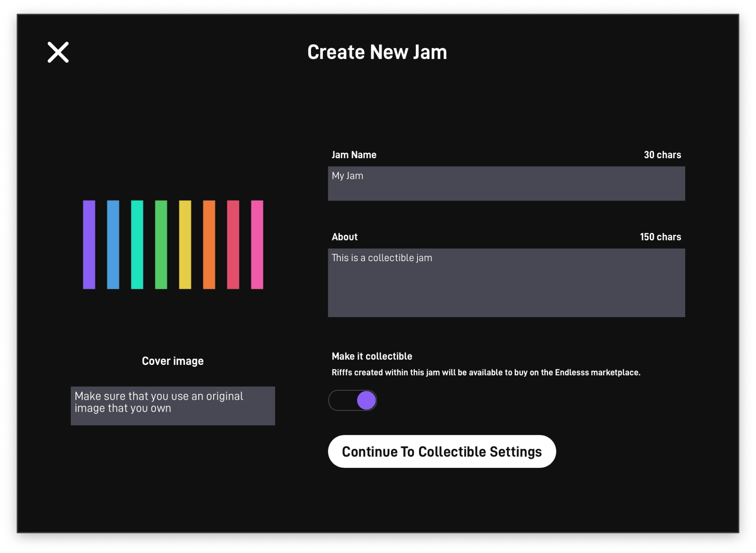Click the red bar in cover image
Image resolution: width=756 pixels, height=553 pixels.
[233, 245]
